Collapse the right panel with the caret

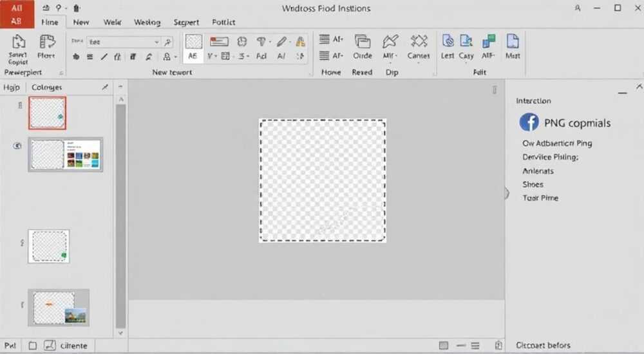tap(639, 86)
